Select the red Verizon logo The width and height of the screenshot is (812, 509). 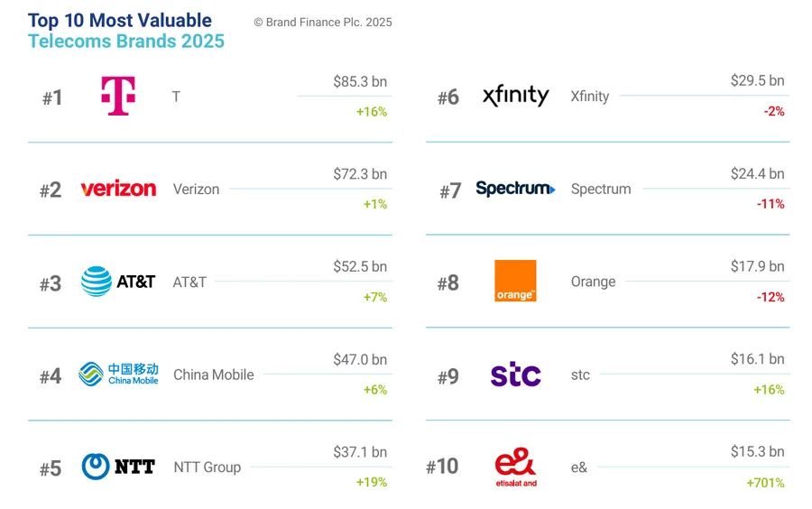point(118,189)
